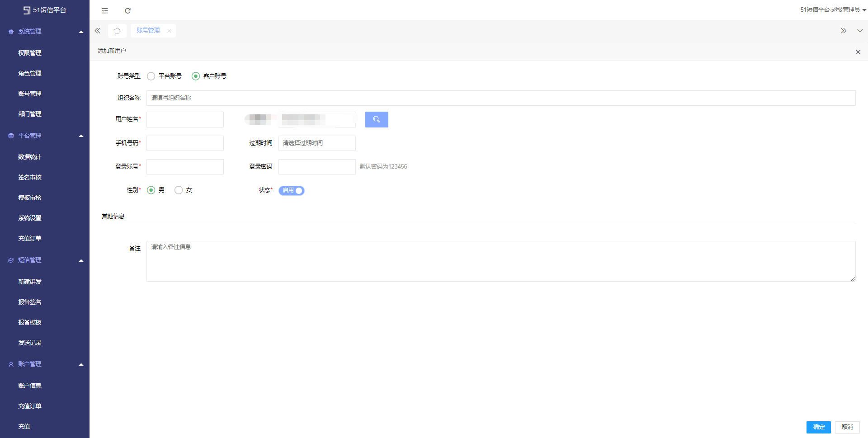Open the 超级管理员 user dropdown
This screenshot has height=438, width=868.
pos(833,9)
